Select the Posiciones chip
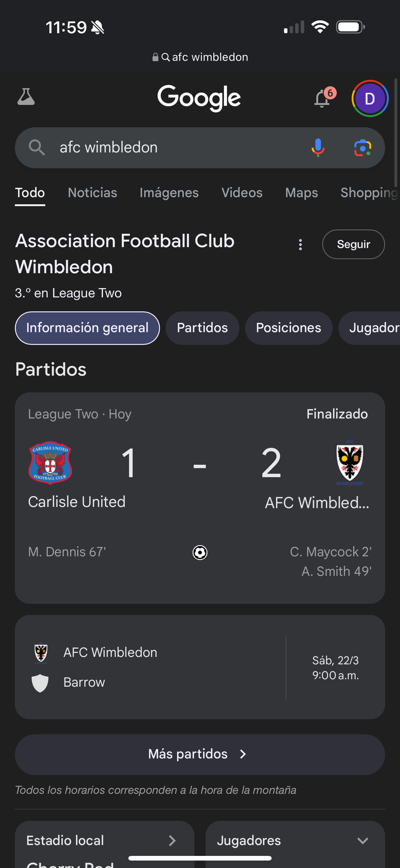Viewport: 400px width, 868px height. click(x=289, y=328)
